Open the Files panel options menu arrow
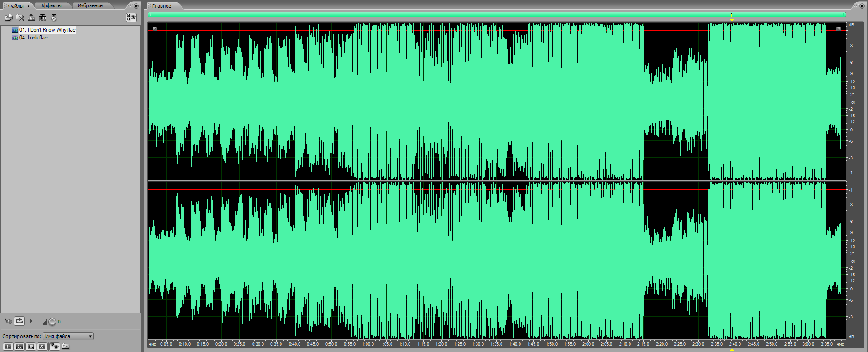The image size is (868, 352). [x=136, y=6]
